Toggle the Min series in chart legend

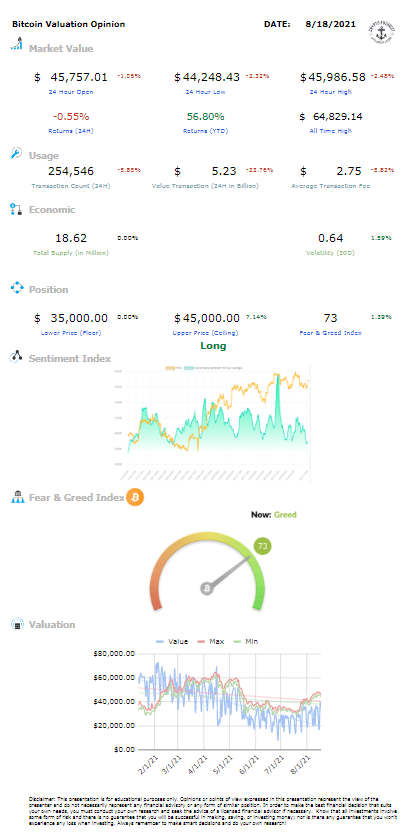click(246, 641)
